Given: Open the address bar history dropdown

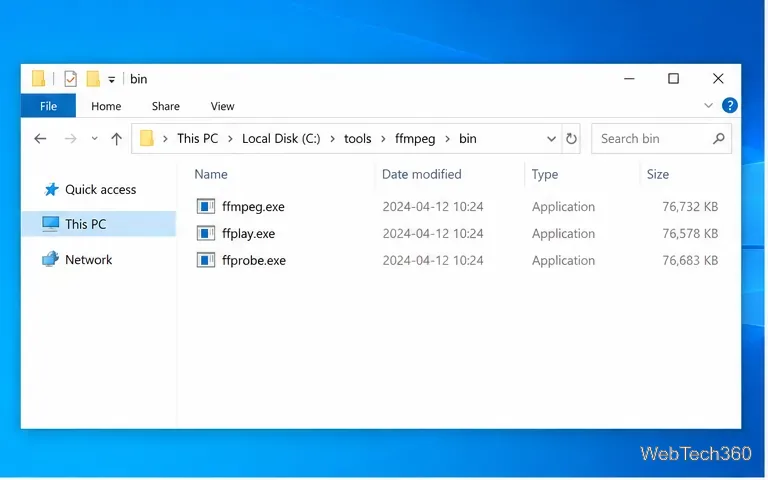Looking at the screenshot, I should pos(551,139).
